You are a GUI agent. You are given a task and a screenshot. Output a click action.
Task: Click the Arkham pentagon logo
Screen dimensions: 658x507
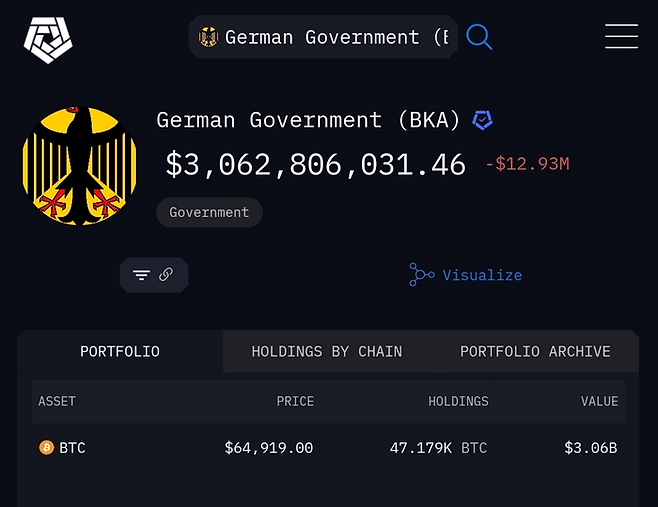48,40
